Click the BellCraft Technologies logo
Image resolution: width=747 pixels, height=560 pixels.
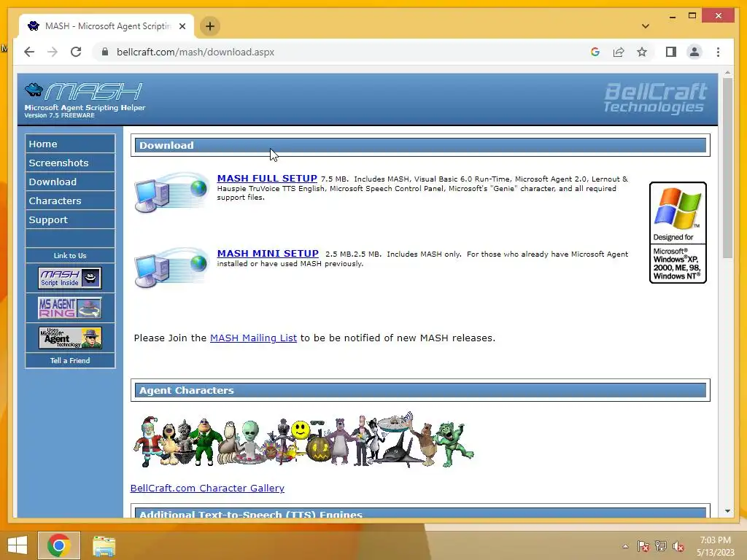coord(656,98)
